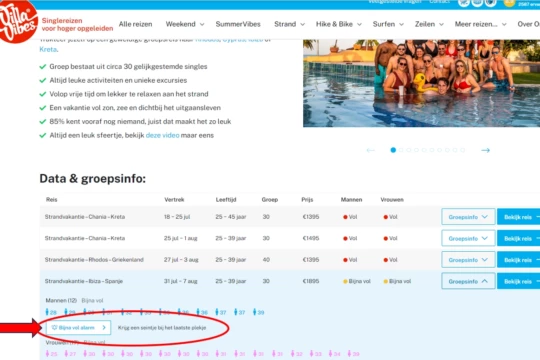This screenshot has height=360, width=540.
Task: Click the group size '40' cell
Action: pyautogui.click(x=266, y=260)
